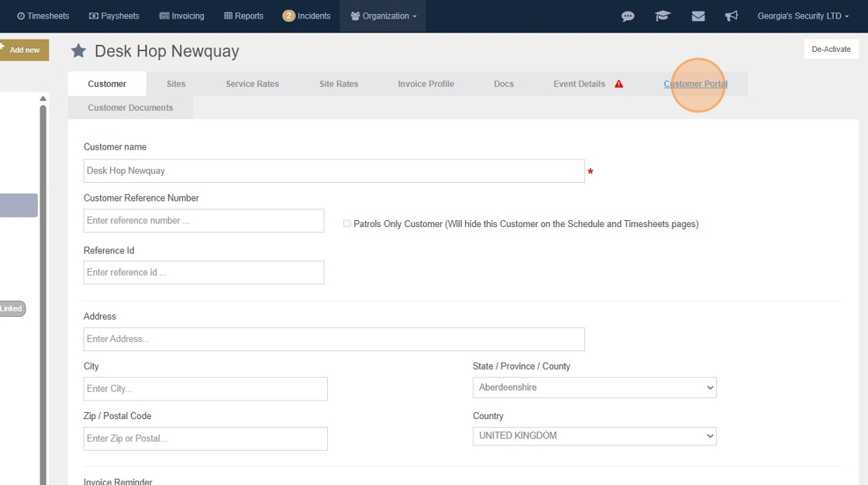Go to Invoicing

(x=181, y=16)
